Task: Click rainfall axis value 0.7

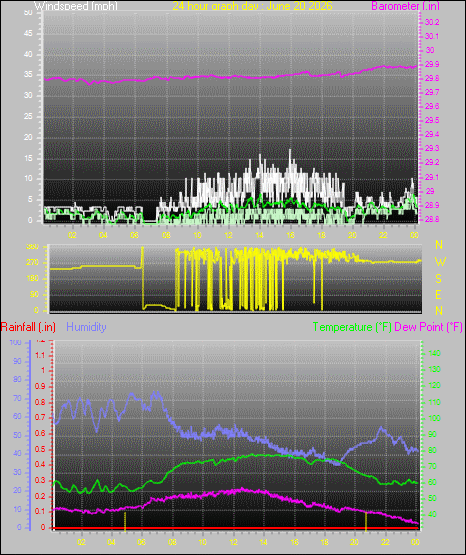Action: [40, 418]
